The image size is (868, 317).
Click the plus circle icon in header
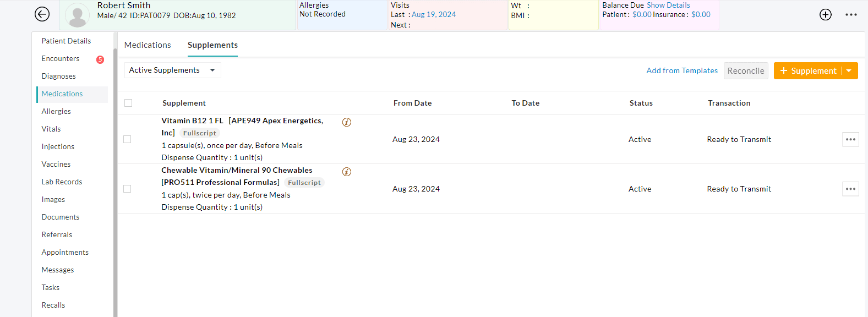825,15
